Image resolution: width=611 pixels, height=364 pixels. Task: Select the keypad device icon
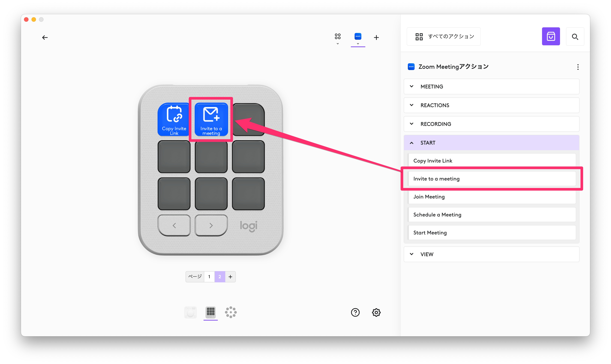pyautogui.click(x=210, y=312)
